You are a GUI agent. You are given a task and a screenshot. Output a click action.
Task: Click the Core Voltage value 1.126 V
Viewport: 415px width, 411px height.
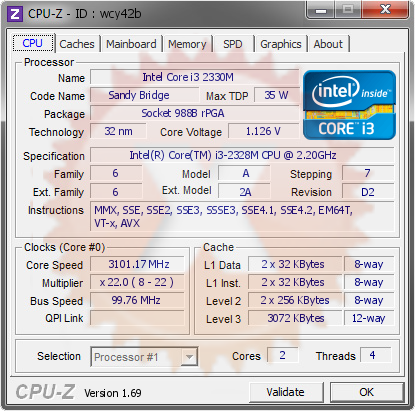coord(263,131)
